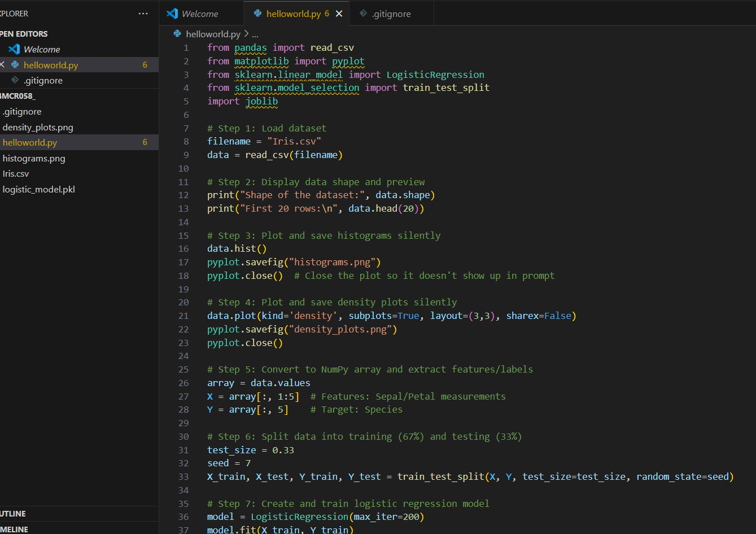
Task: Click the value 0.33 on line 31
Action: (283, 450)
